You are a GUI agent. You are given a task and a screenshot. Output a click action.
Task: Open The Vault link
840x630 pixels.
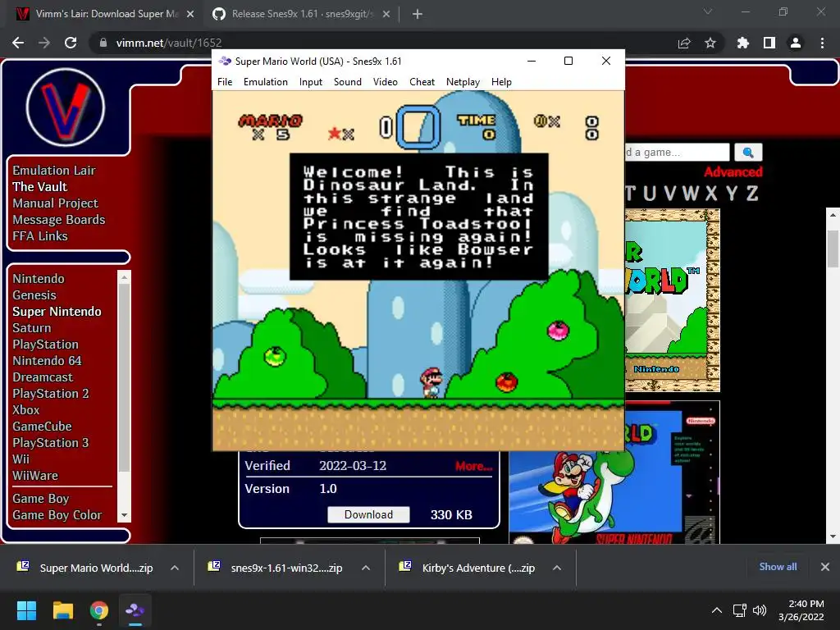(x=40, y=187)
